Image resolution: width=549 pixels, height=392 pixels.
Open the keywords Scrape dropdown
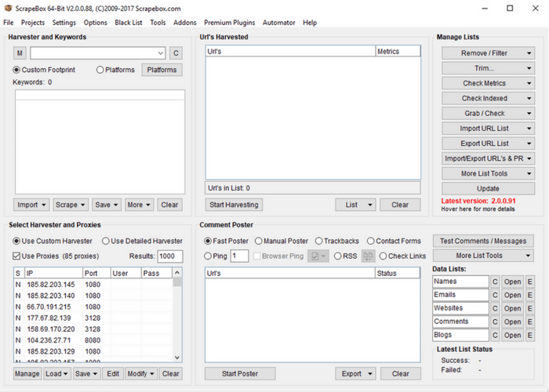[x=71, y=205]
